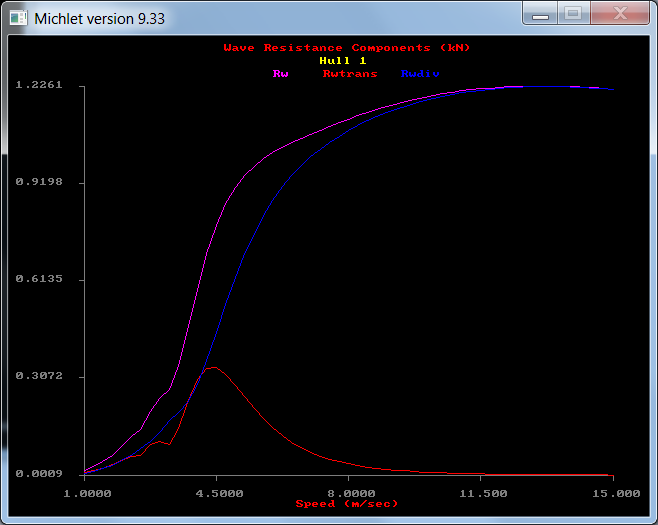Screen dimensions: 658x525
Task: Click the 1.2261 y-axis maximum value
Action: (39, 85)
